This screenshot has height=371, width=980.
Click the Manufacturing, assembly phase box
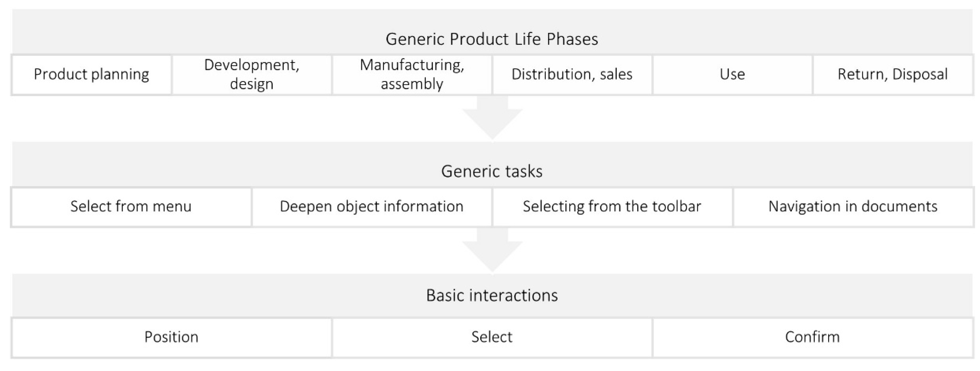(412, 75)
